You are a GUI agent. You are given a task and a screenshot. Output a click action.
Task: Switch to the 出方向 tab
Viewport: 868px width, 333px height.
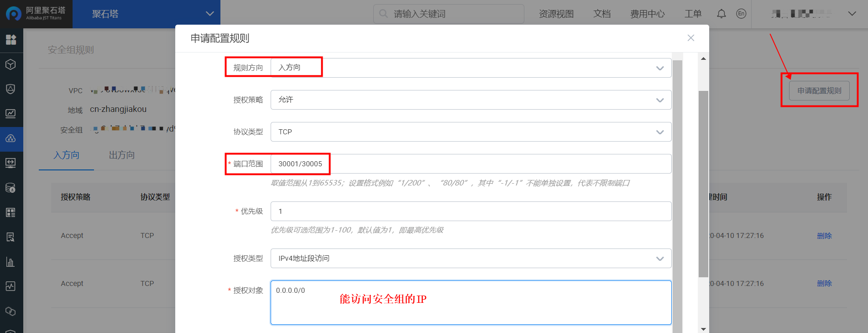point(122,155)
